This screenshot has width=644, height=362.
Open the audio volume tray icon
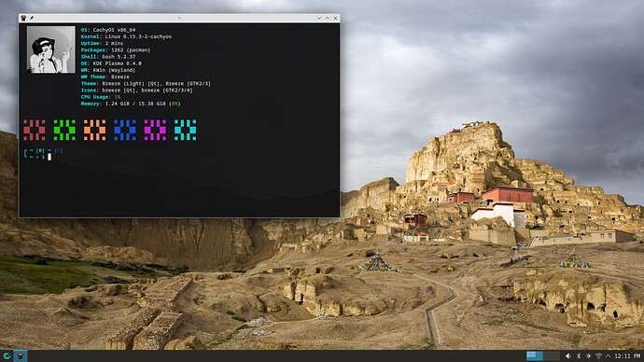(x=568, y=355)
